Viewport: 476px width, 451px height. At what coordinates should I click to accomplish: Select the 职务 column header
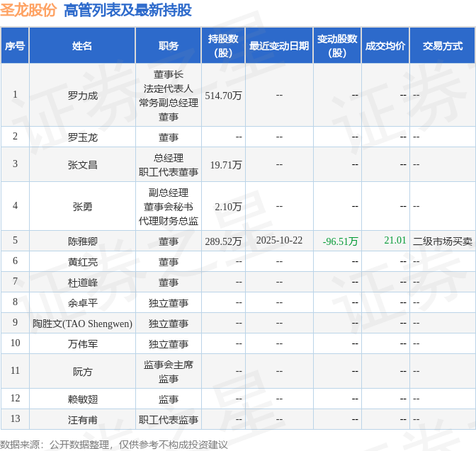pyautogui.click(x=169, y=46)
